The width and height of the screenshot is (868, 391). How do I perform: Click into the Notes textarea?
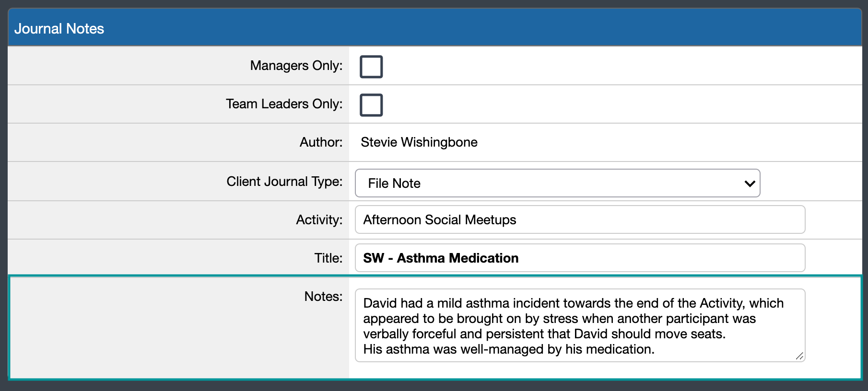(575, 326)
